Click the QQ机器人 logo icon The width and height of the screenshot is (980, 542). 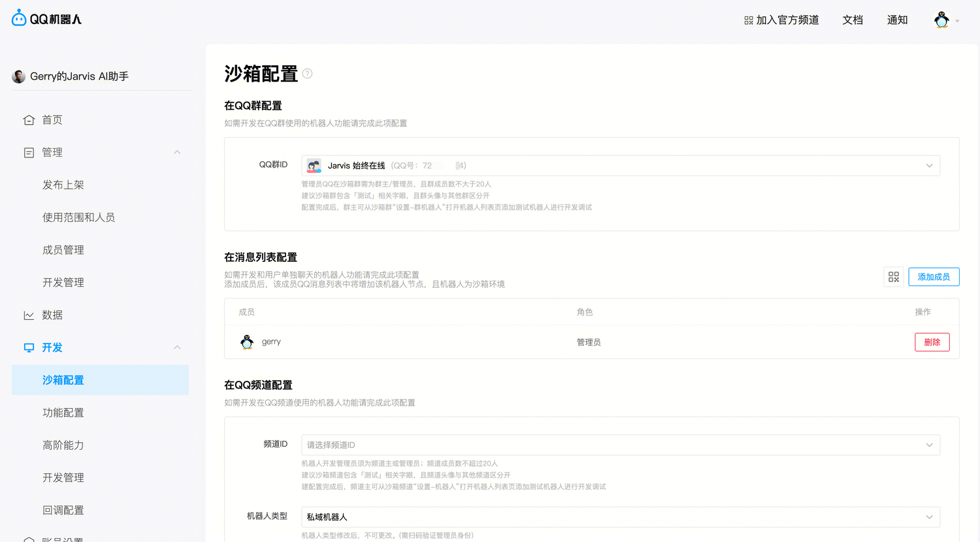(19, 19)
